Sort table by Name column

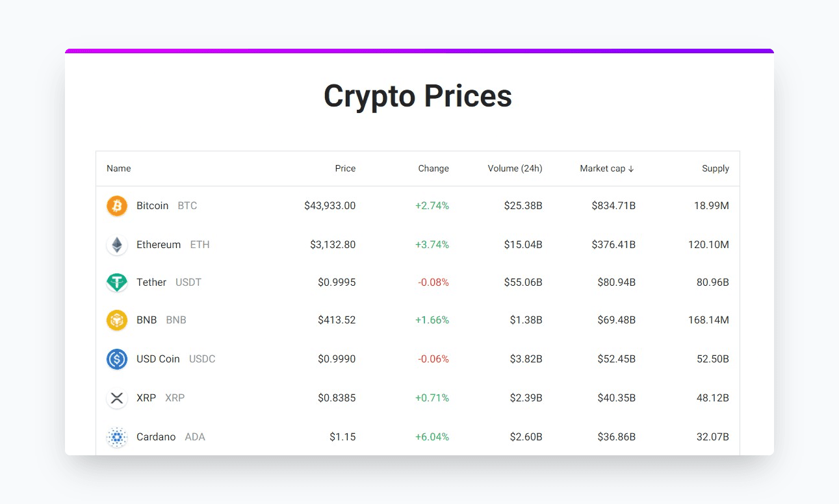(x=119, y=169)
